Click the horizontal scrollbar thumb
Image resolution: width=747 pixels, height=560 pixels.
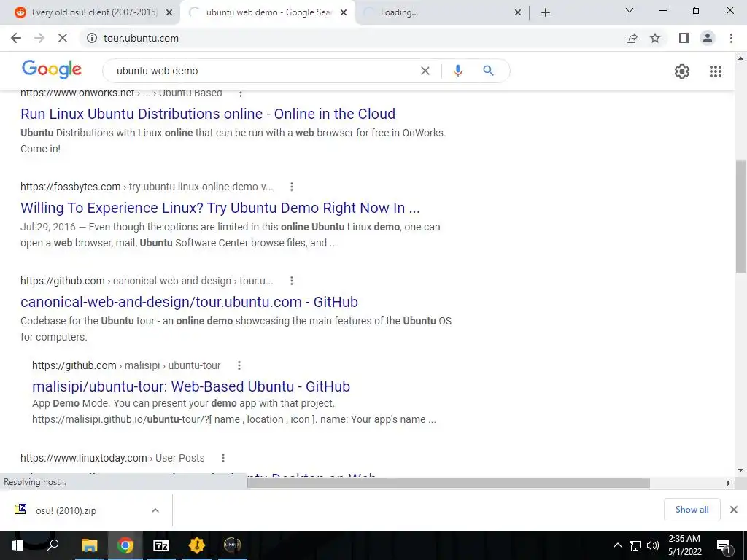point(449,483)
